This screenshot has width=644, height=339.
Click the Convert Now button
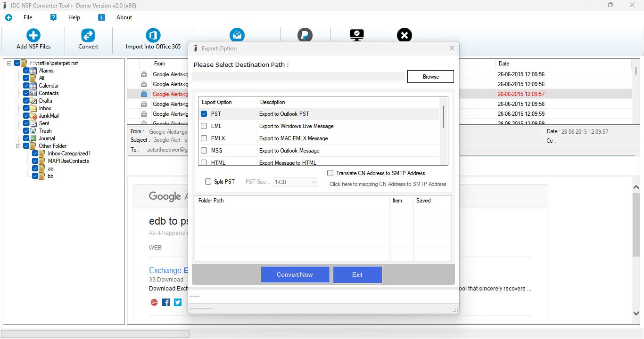tap(295, 274)
